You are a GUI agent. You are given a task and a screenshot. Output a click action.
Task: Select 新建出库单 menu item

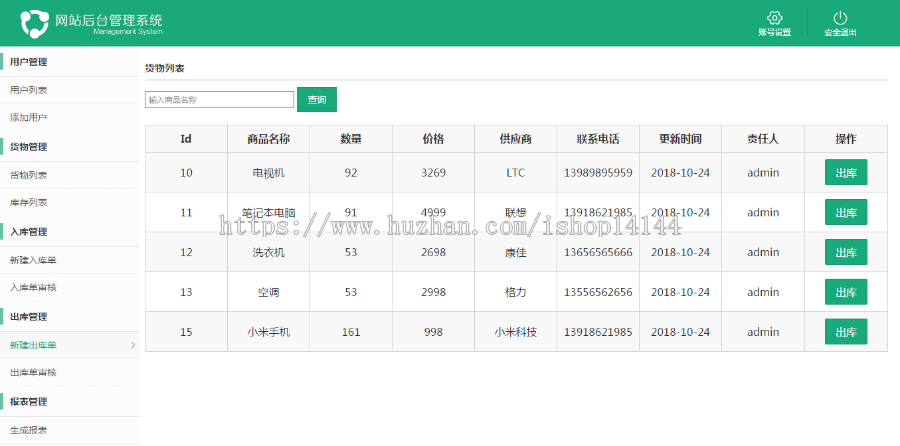tap(33, 345)
